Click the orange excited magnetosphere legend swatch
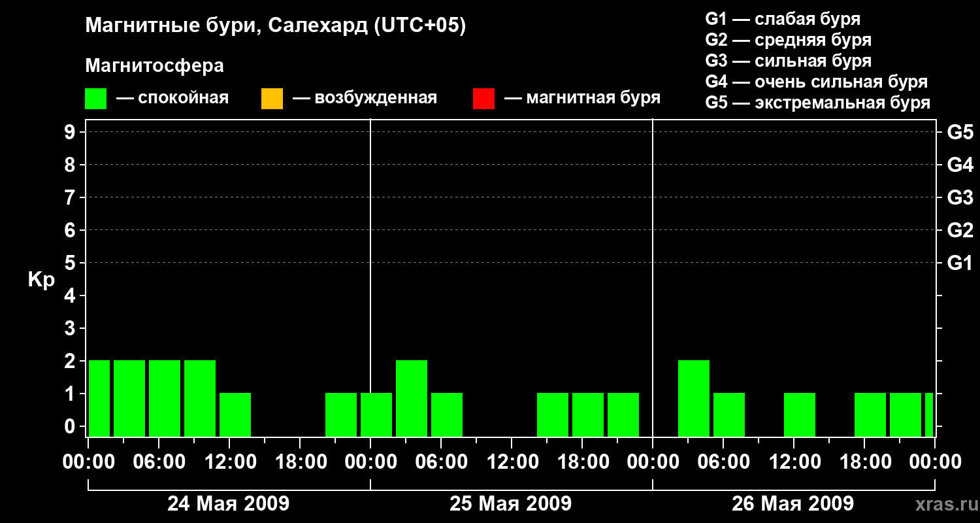The image size is (980, 523). tap(272, 99)
